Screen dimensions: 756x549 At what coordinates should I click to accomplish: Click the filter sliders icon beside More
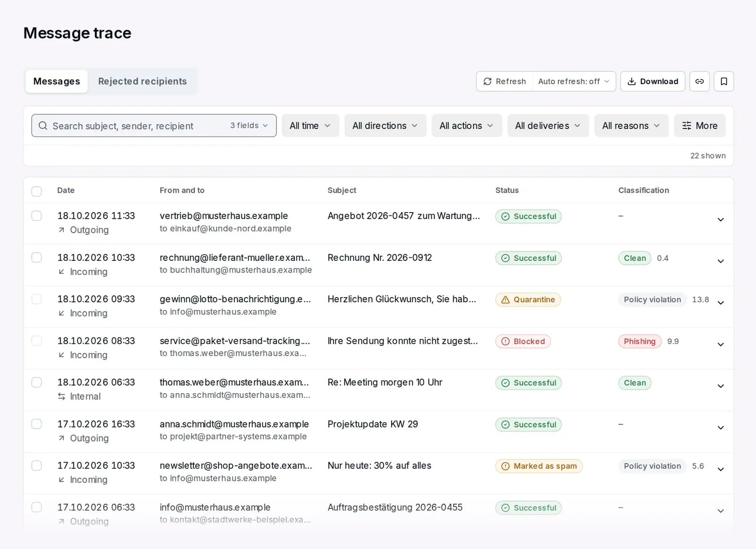687,126
